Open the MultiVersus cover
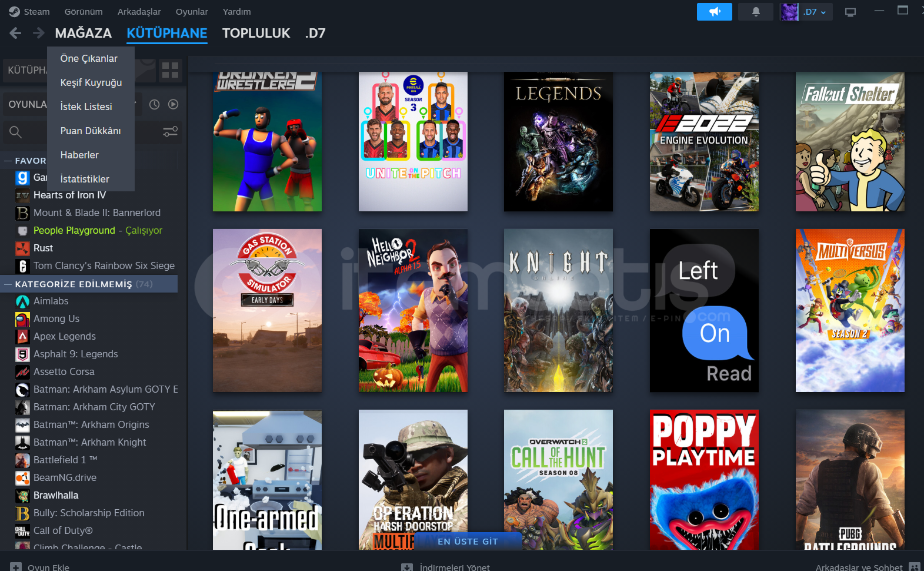 [x=850, y=310]
